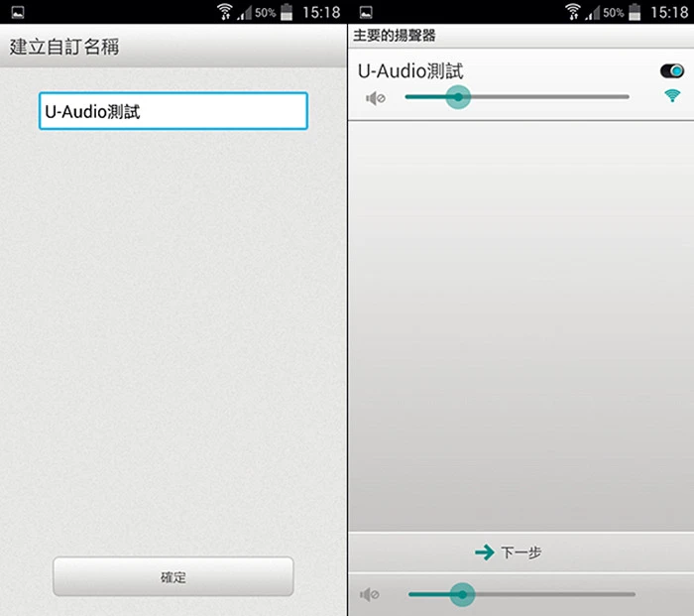Tap the U-Audio測試 speaker name label
This screenshot has width=694, height=616.
(410, 70)
